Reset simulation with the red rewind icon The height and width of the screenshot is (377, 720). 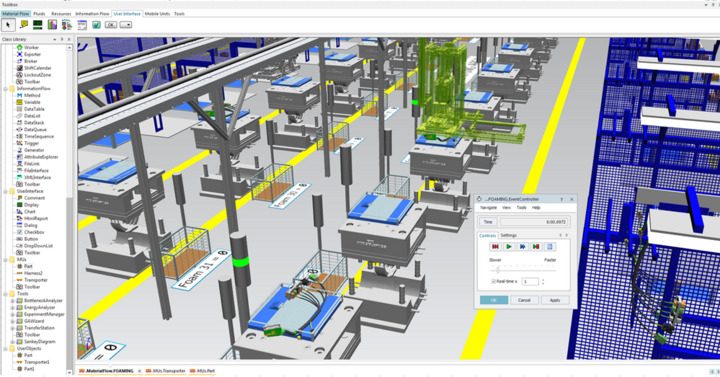(x=495, y=247)
